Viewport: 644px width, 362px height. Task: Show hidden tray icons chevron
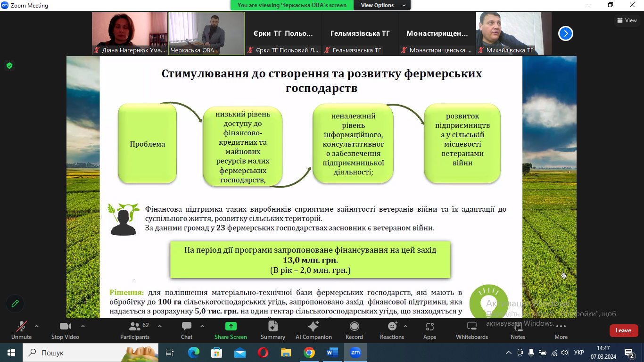pyautogui.click(x=509, y=353)
